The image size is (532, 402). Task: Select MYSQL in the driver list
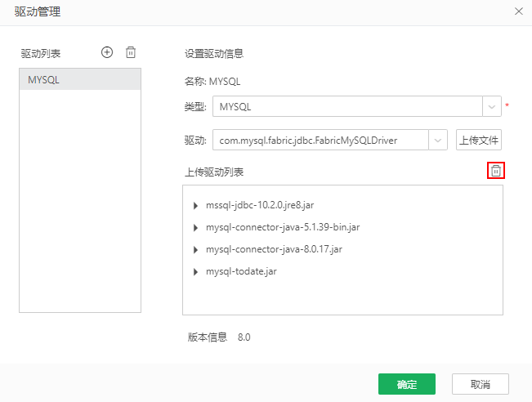(80, 79)
